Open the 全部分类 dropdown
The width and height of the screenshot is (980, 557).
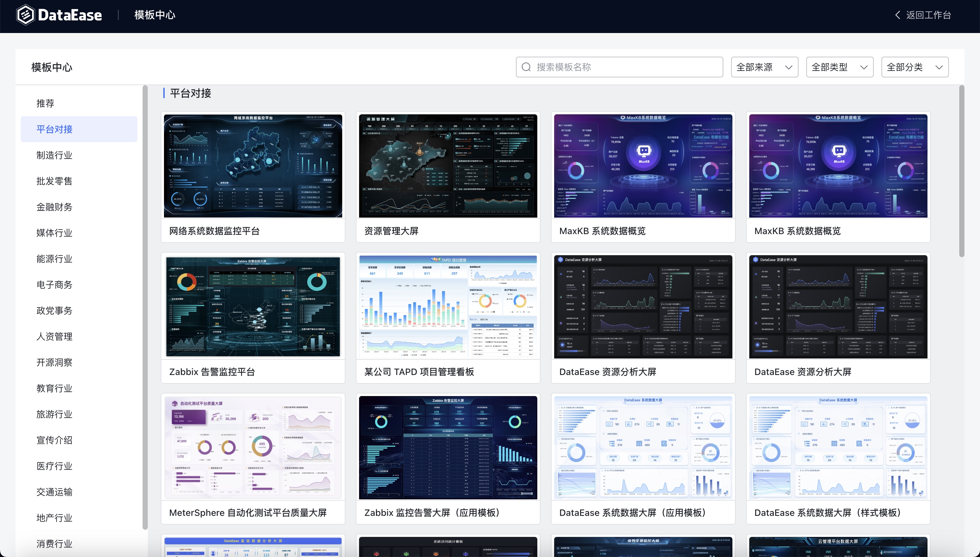[x=915, y=67]
